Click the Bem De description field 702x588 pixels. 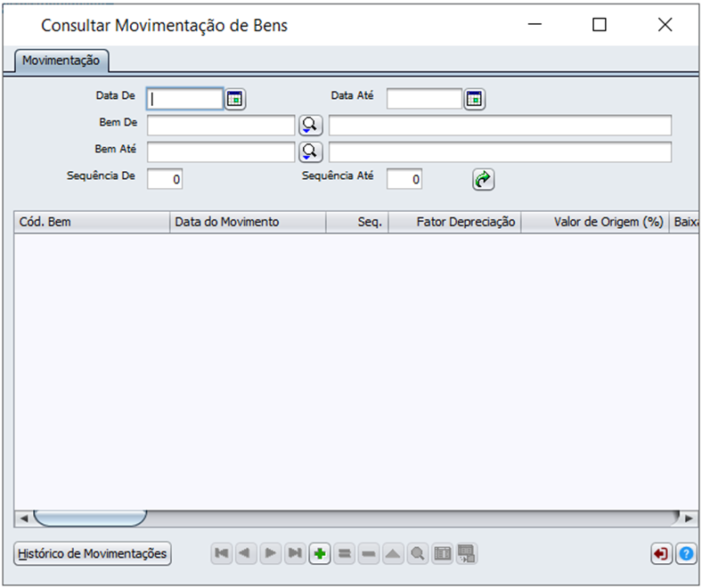click(x=500, y=126)
